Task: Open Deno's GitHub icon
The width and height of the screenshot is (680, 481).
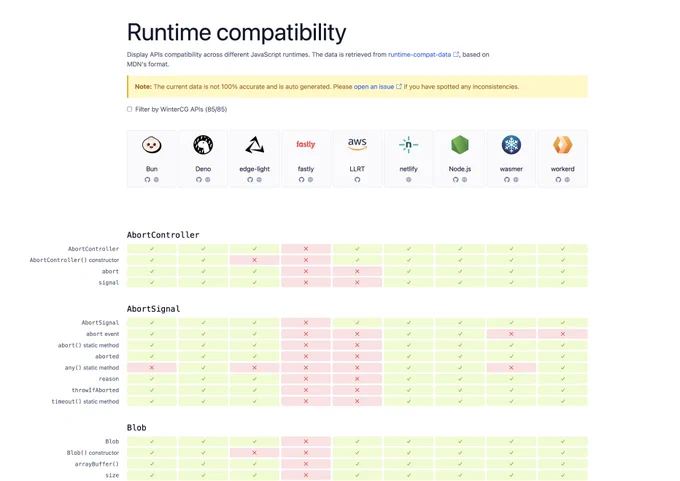Action: (199, 180)
